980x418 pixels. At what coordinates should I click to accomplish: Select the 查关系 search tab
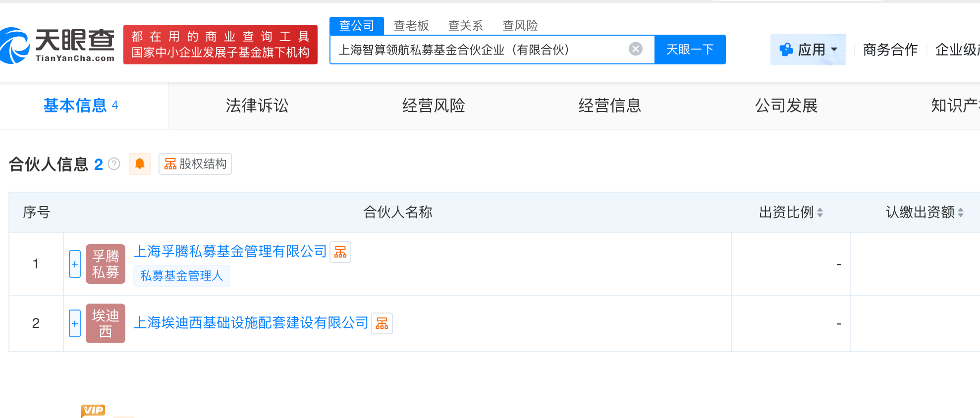466,25
